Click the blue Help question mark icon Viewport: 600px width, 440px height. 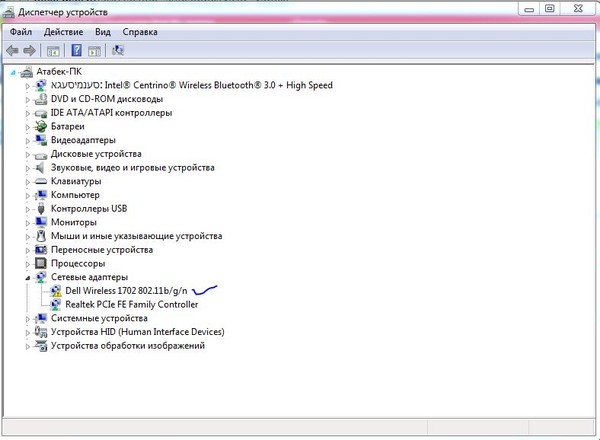pos(77,50)
